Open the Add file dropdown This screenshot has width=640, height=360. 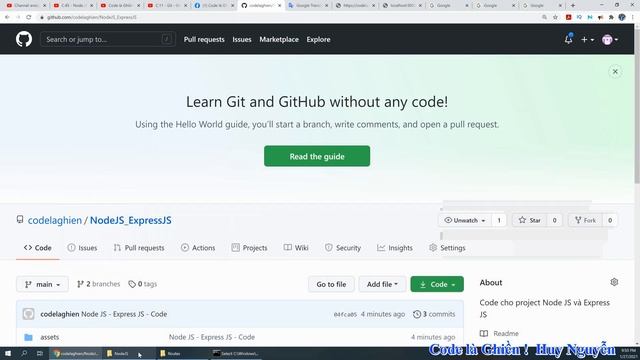coord(382,284)
